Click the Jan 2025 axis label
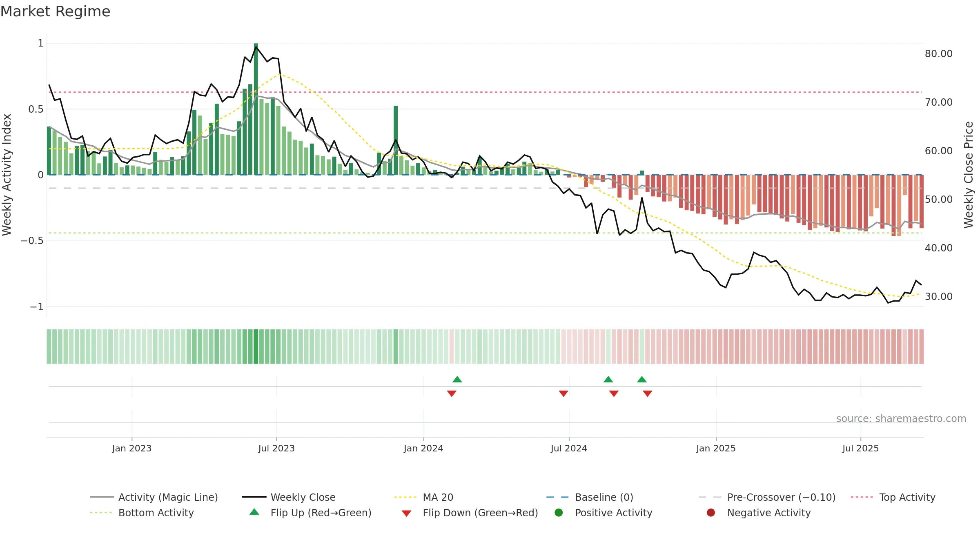The height and width of the screenshot is (551, 980). tap(716, 448)
